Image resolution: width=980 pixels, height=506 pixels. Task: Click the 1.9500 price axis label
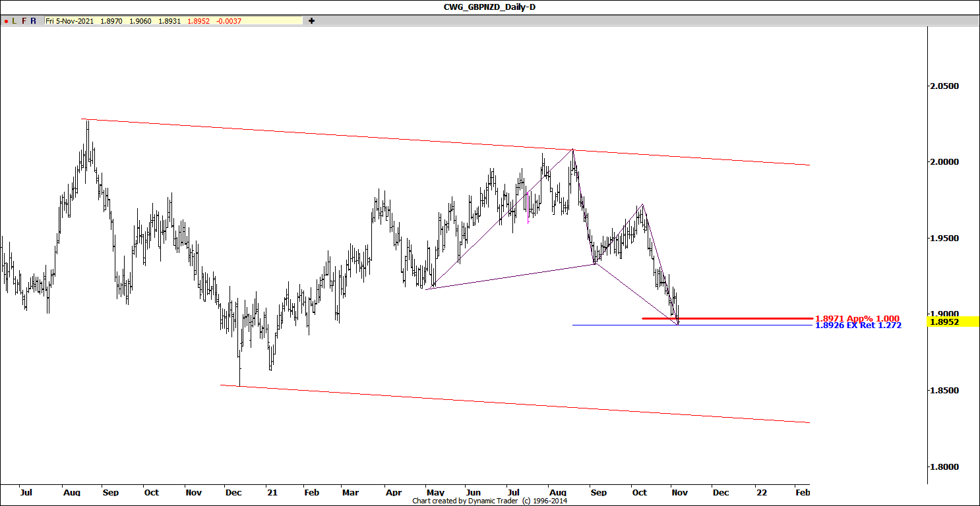point(944,239)
